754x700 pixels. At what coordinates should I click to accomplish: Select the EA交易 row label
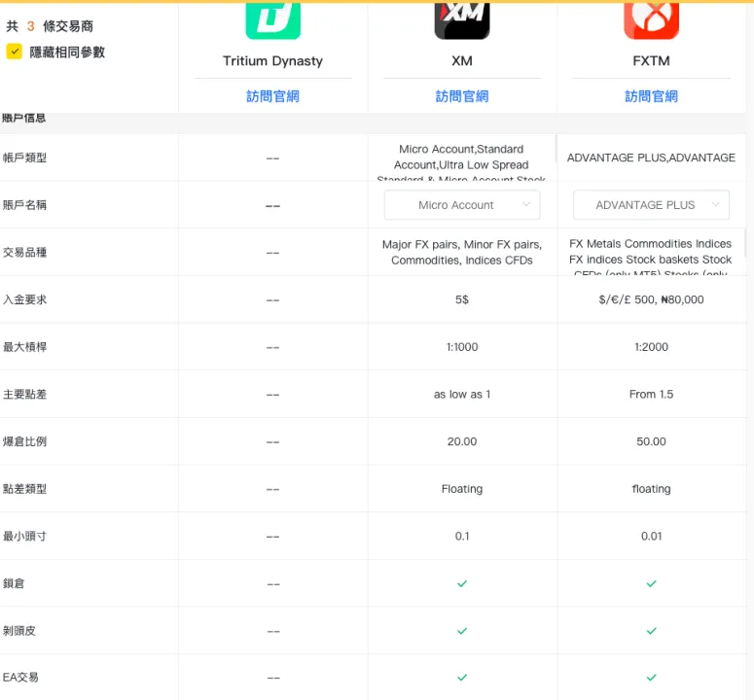[x=20, y=678]
